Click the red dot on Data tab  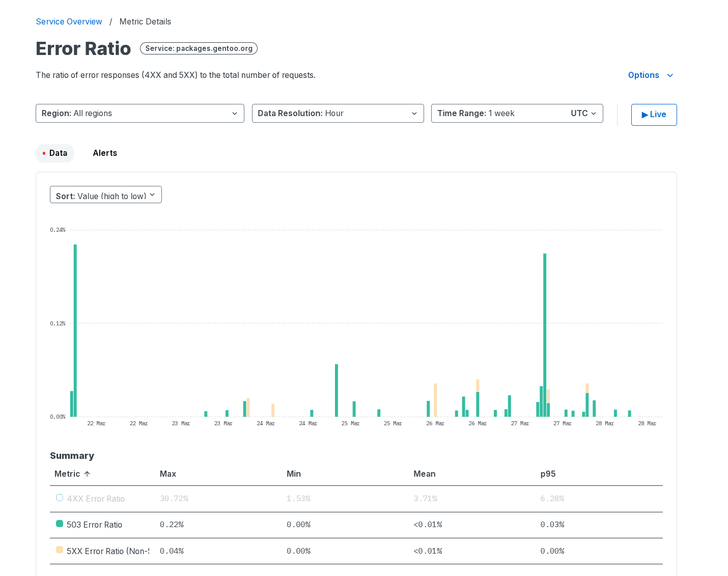(44, 153)
